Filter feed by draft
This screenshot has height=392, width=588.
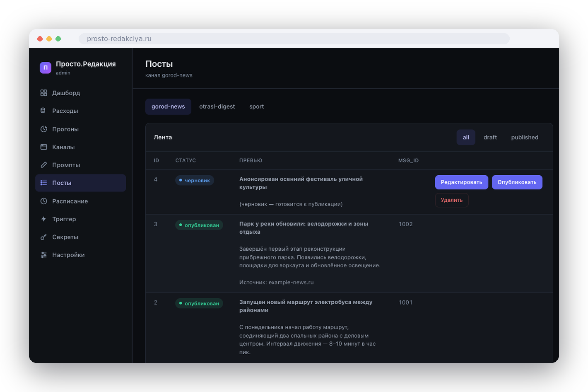pyautogui.click(x=490, y=137)
